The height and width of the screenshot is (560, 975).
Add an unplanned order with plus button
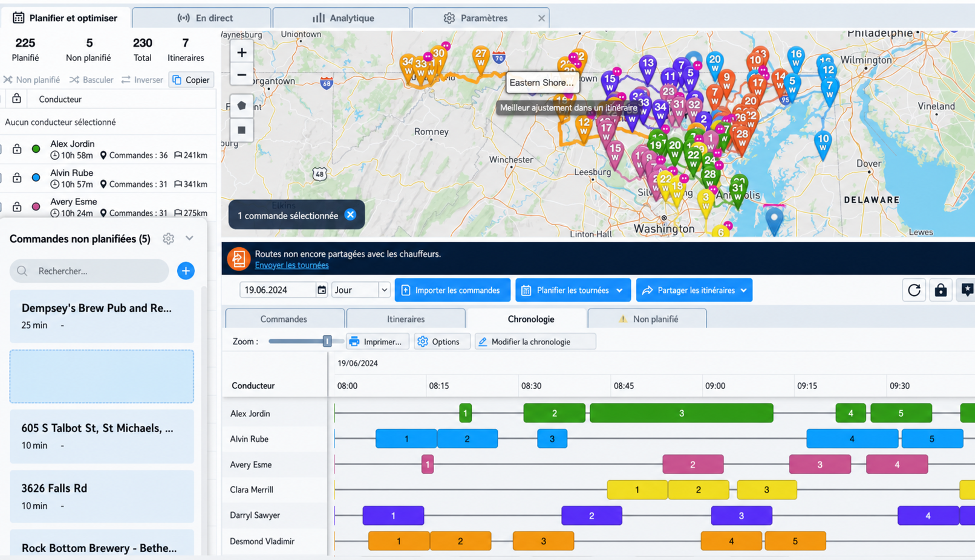point(186,271)
